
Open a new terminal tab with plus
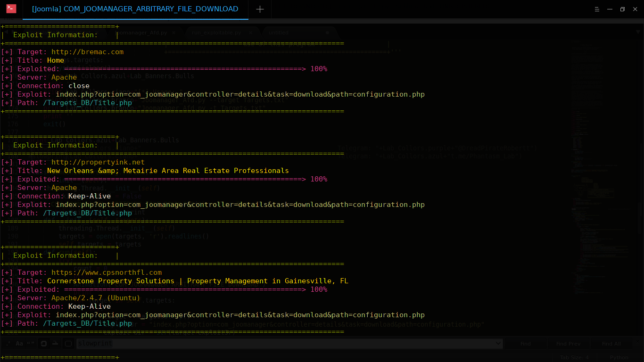pos(260,9)
